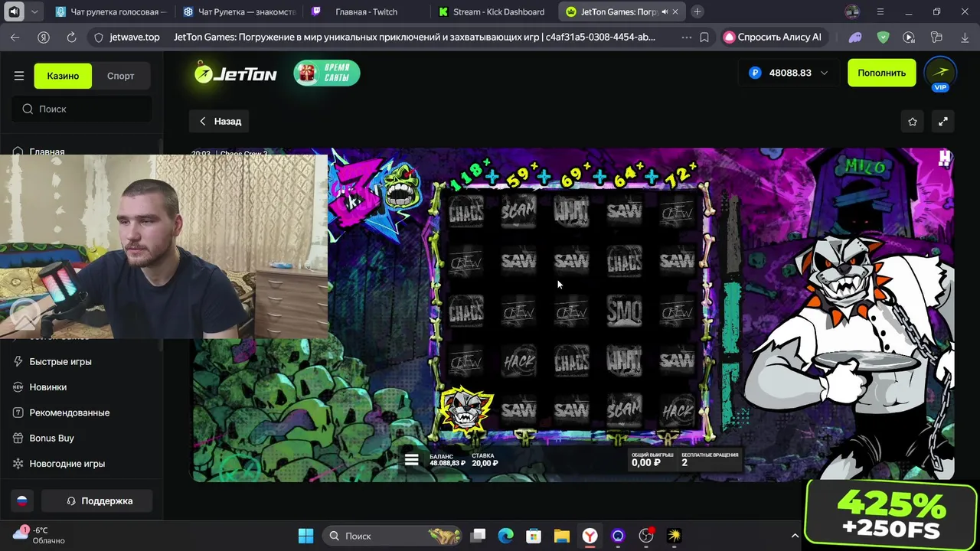This screenshot has height=551, width=980.
Task: Click the Бесплатные вращения counter
Action: 710,459
